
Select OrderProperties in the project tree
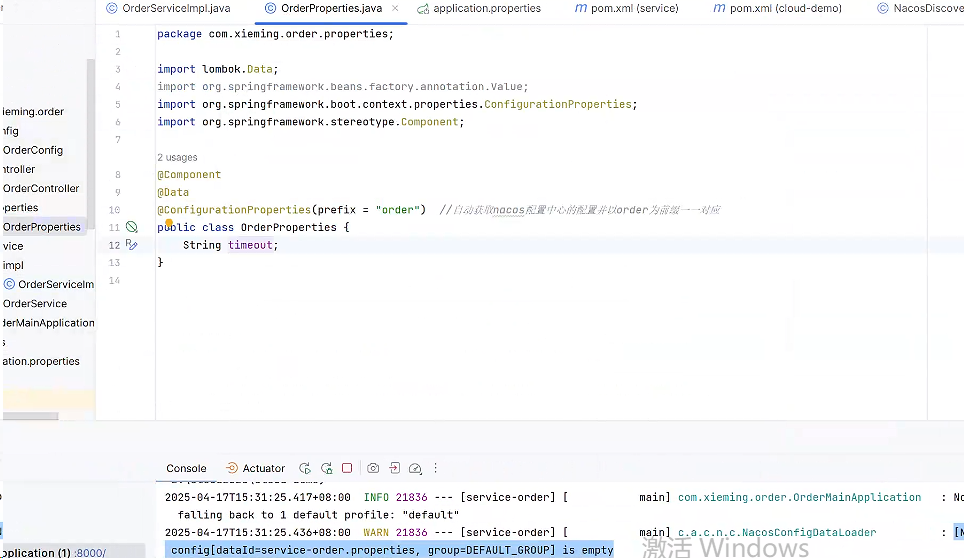click(x=42, y=227)
